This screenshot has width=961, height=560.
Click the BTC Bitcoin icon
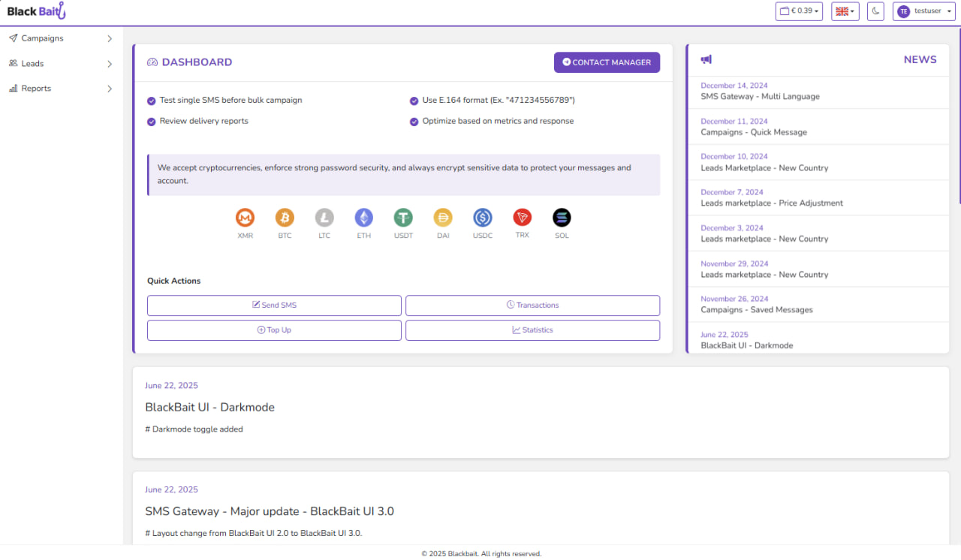[x=285, y=218]
